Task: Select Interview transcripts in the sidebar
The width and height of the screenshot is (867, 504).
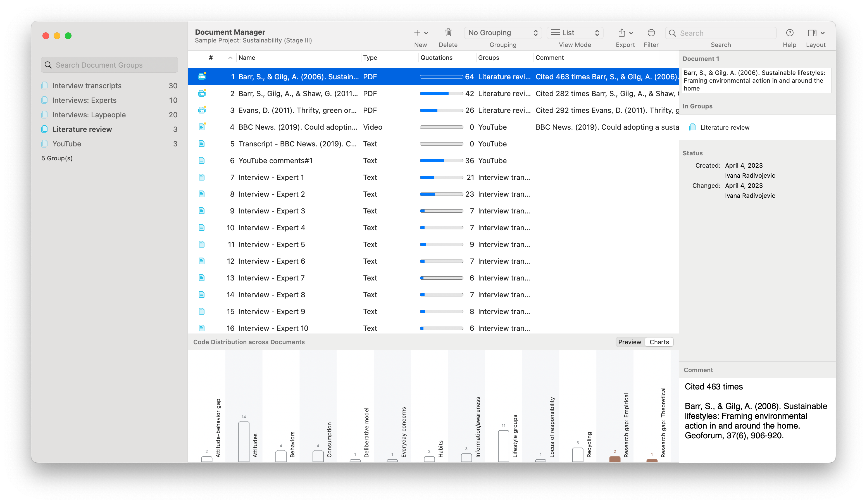Action: (x=86, y=85)
